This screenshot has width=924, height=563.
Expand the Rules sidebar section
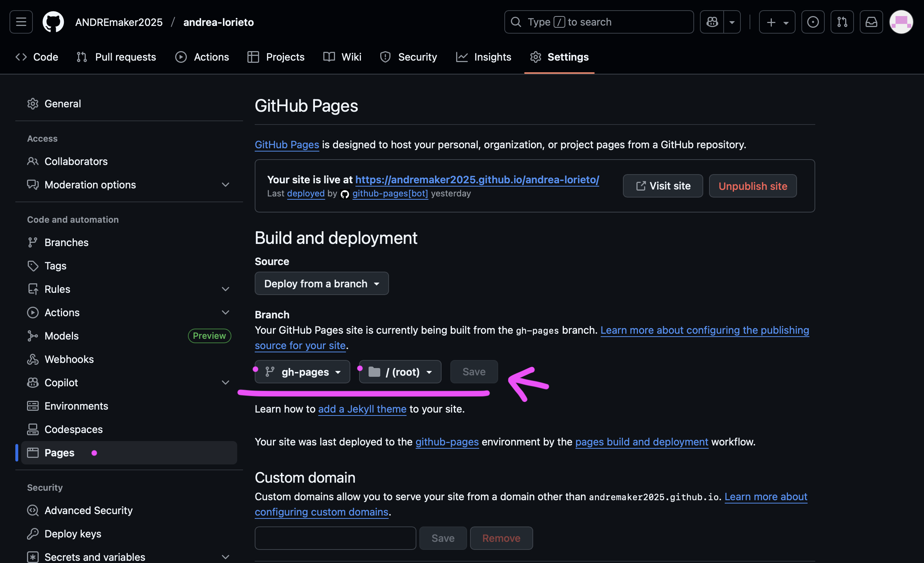225,289
